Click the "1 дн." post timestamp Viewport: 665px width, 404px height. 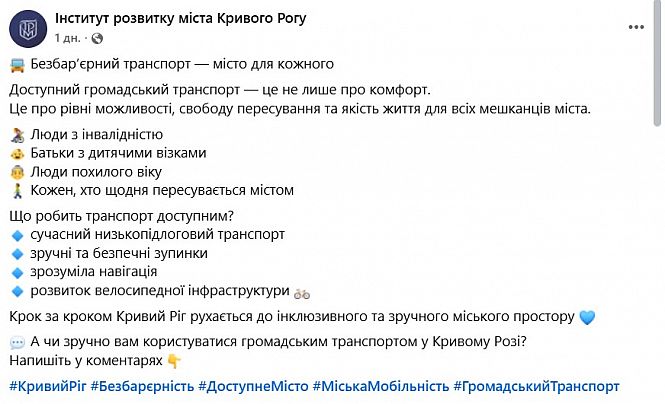coord(68,37)
